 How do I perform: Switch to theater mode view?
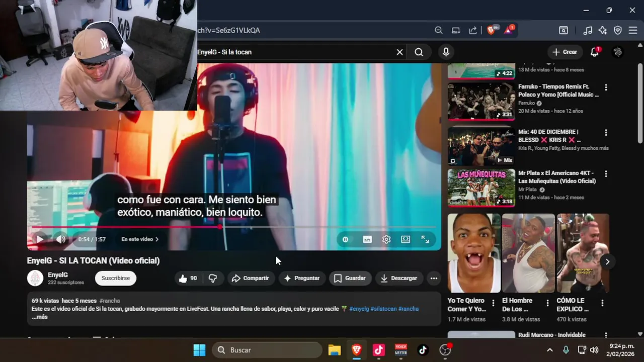point(406,239)
